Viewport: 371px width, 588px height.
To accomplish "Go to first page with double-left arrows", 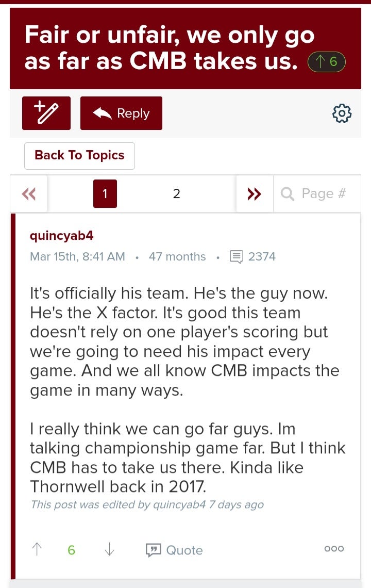I will pos(29,194).
